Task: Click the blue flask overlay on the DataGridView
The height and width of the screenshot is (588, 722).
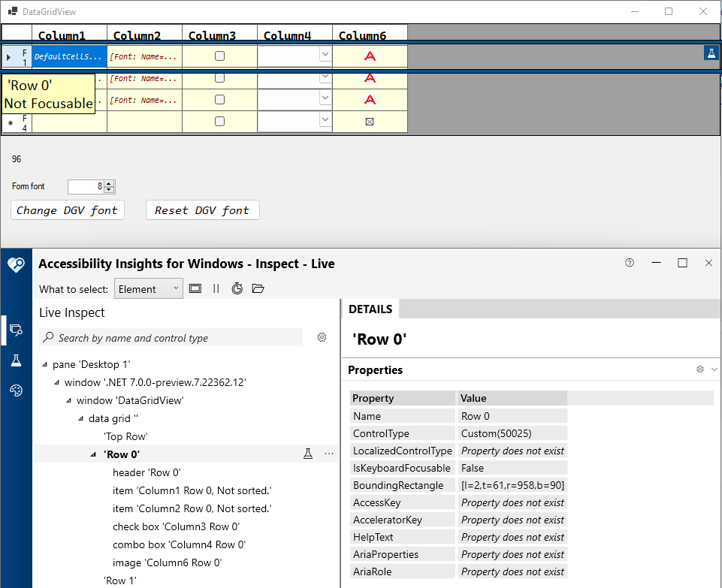Action: 711,53
